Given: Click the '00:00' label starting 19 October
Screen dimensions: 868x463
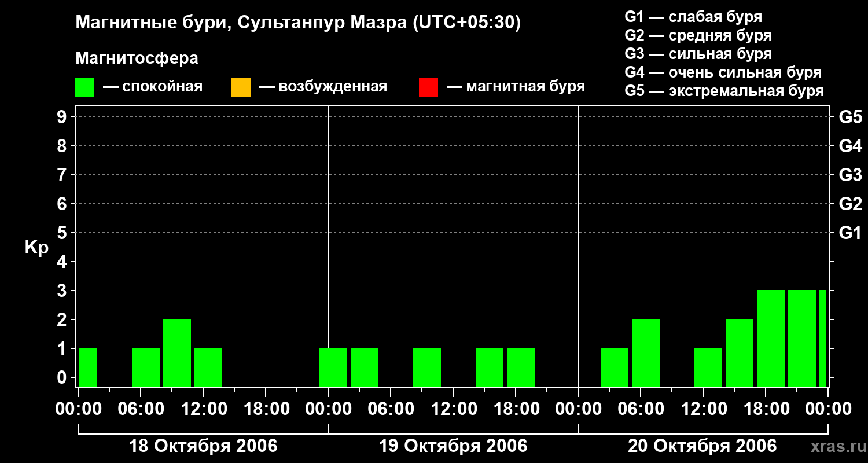Looking at the screenshot, I should pos(328,409).
